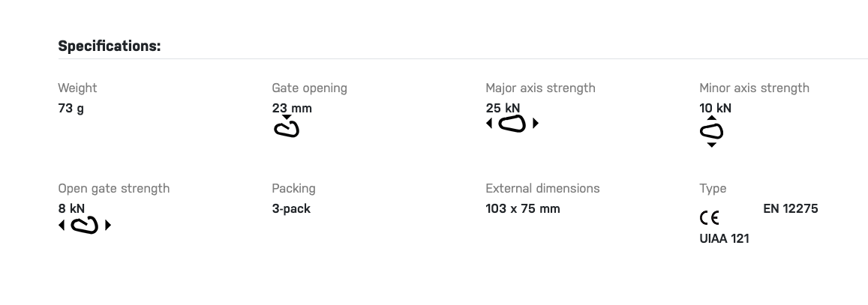Click the Major axis strength label
The image size is (868, 305).
(x=540, y=88)
